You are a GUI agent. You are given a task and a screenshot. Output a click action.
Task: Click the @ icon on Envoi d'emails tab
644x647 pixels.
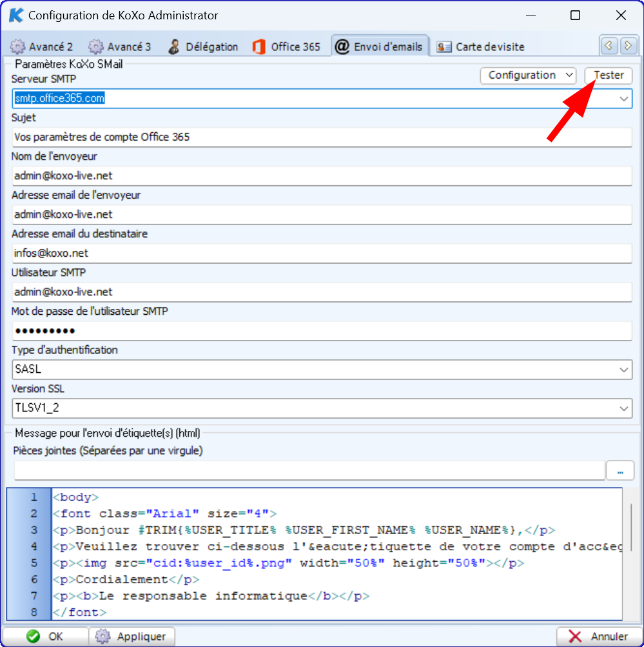(x=342, y=46)
